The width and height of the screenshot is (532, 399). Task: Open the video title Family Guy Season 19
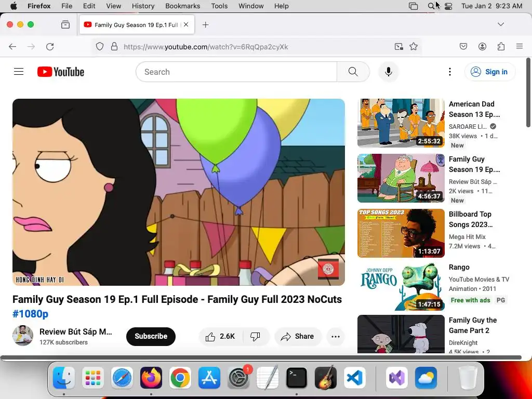click(177, 299)
